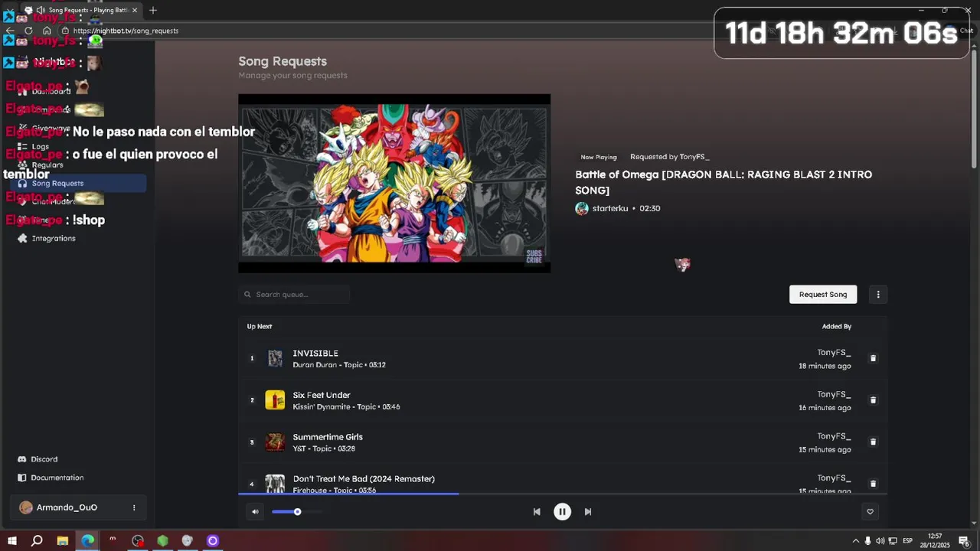Open the Documentation link in sidebar
Screen dimensions: 980x551
(57, 478)
